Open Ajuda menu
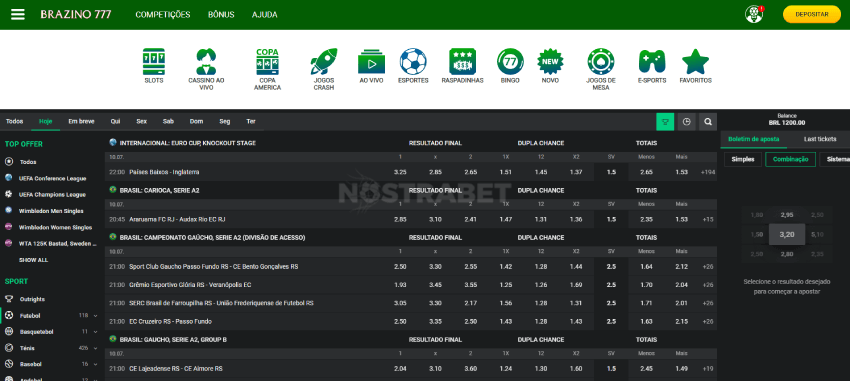Viewport: 850px width, 381px height. coord(265,15)
